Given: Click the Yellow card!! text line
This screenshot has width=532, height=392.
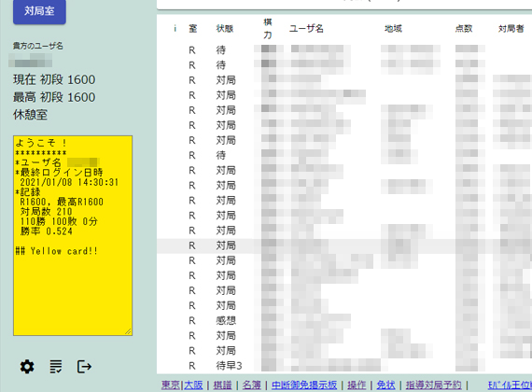Looking at the screenshot, I should (x=57, y=251).
